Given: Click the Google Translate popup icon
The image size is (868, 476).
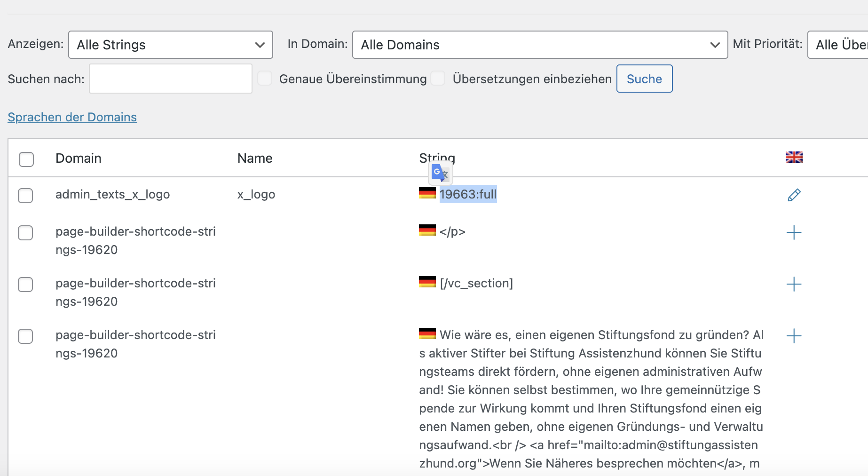Looking at the screenshot, I should click(440, 173).
